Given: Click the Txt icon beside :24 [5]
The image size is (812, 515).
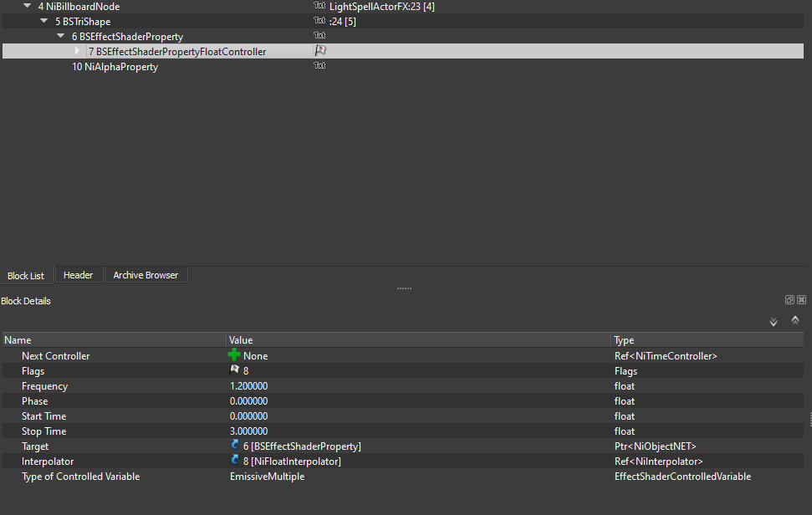Looking at the screenshot, I should [x=319, y=20].
